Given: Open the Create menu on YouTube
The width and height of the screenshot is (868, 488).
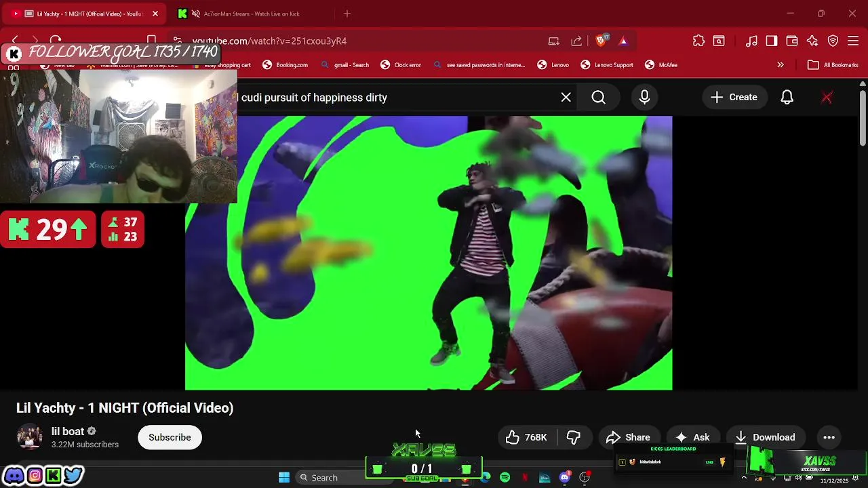Looking at the screenshot, I should tap(734, 97).
